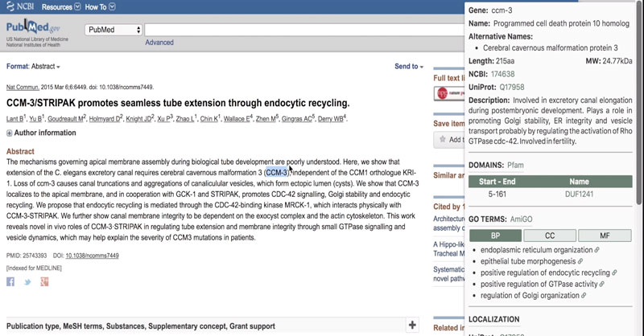The width and height of the screenshot is (644, 336).
Task: Share article via Twitter icon
Action: pyautogui.click(x=27, y=281)
